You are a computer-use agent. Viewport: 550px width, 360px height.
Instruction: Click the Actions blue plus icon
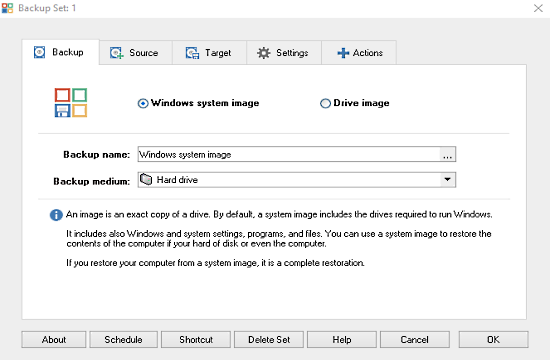point(343,53)
